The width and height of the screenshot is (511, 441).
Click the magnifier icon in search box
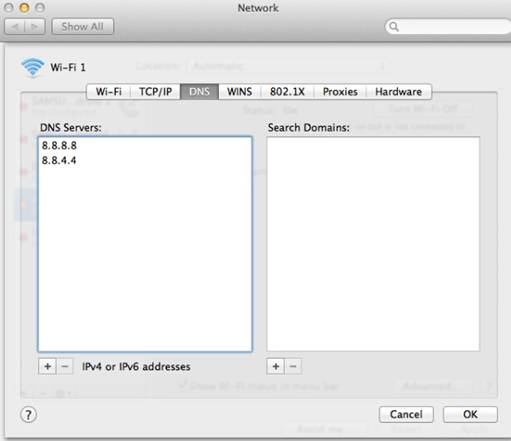(x=394, y=27)
